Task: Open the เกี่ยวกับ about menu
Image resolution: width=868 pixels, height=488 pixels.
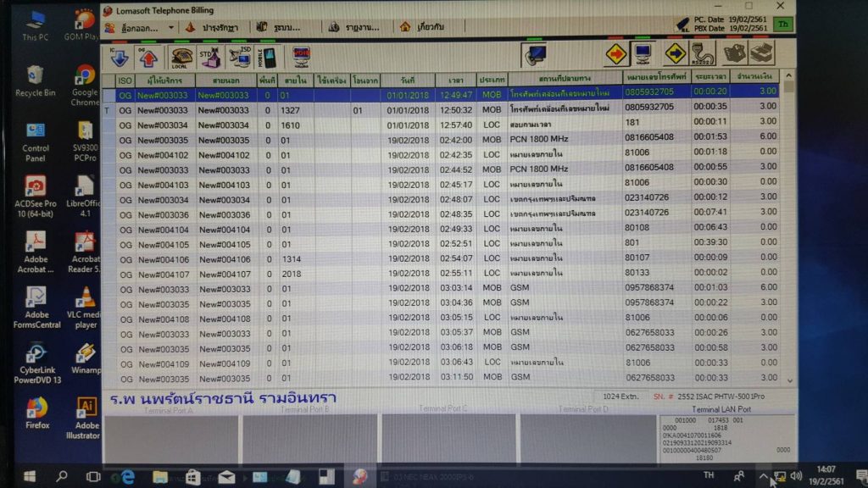Action: [422, 27]
